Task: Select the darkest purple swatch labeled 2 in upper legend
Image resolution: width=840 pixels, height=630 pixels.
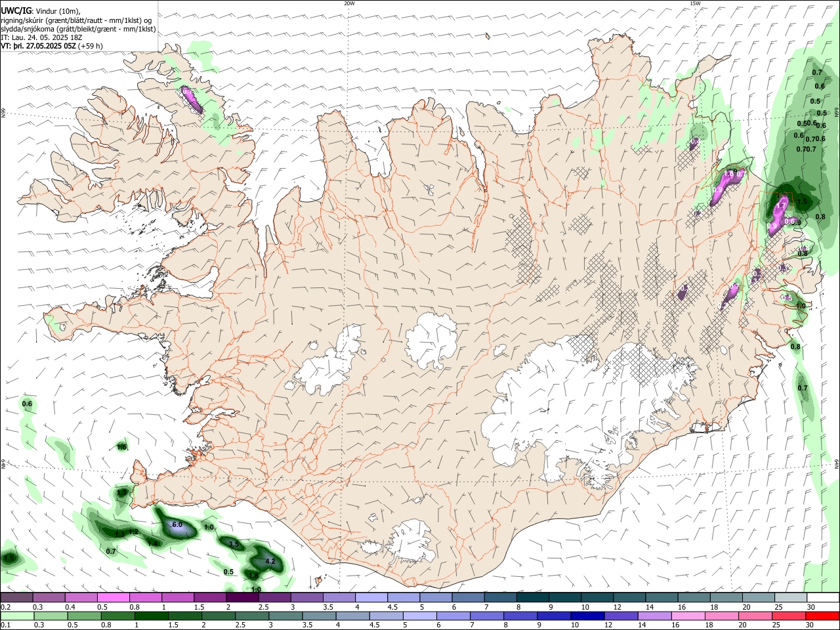Action: (x=242, y=597)
